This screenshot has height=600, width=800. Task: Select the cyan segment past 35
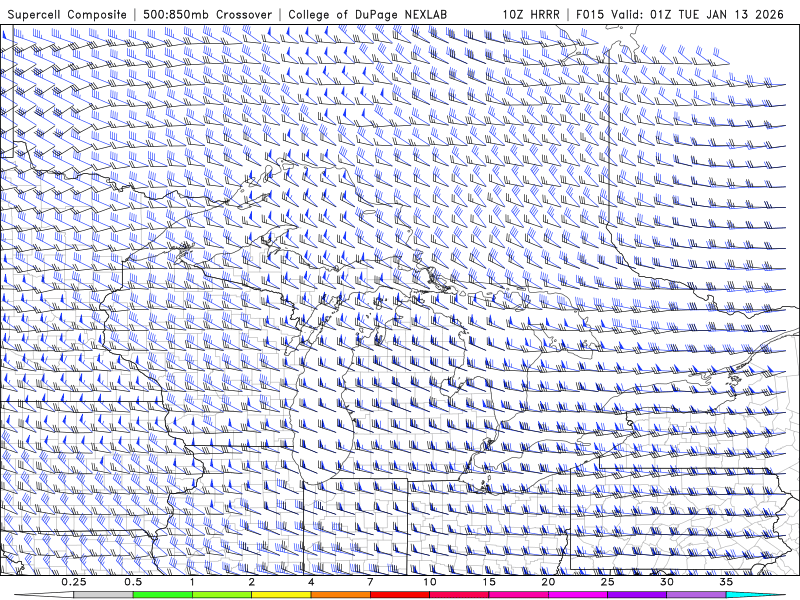(x=755, y=595)
